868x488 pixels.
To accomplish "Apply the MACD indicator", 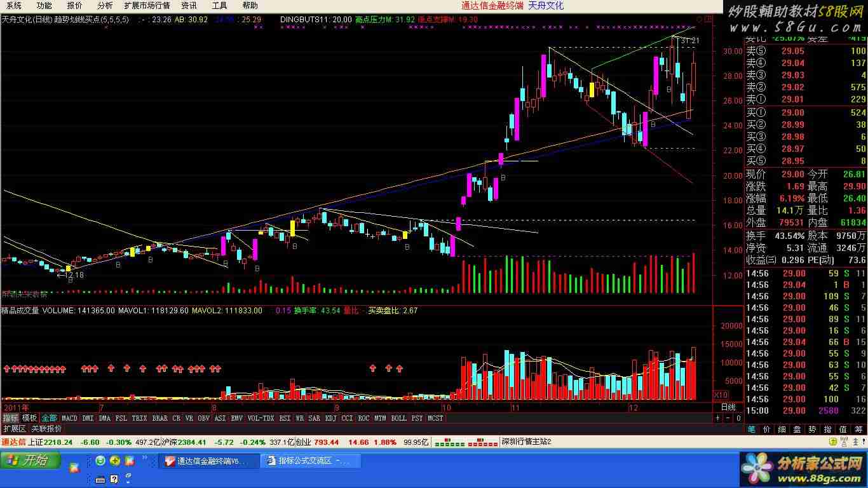I will coord(69,418).
